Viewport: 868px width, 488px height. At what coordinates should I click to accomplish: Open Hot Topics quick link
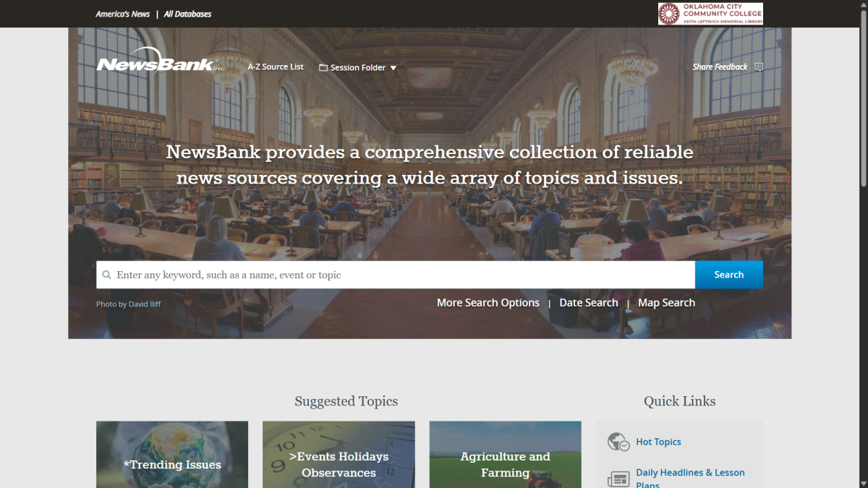pyautogui.click(x=658, y=442)
